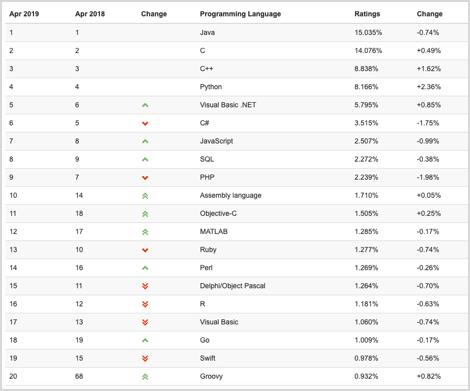Click the green up arrow beside Visual Basic .NET

tap(145, 105)
